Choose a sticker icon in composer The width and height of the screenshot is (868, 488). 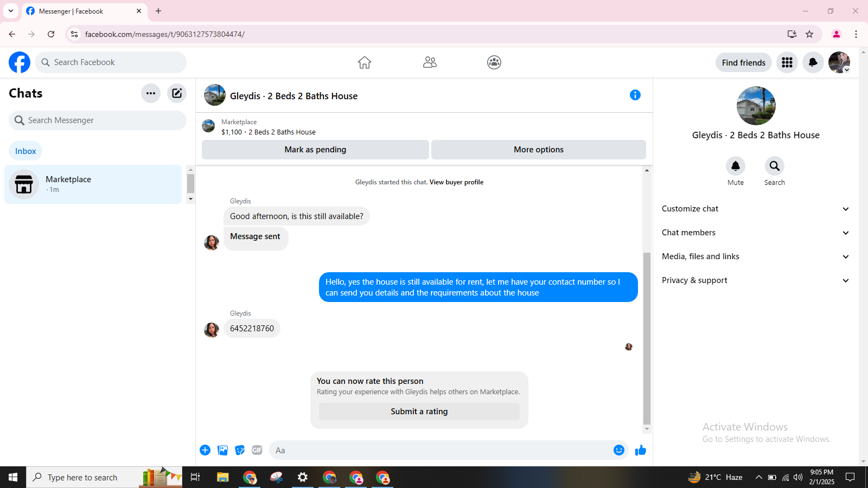click(240, 450)
